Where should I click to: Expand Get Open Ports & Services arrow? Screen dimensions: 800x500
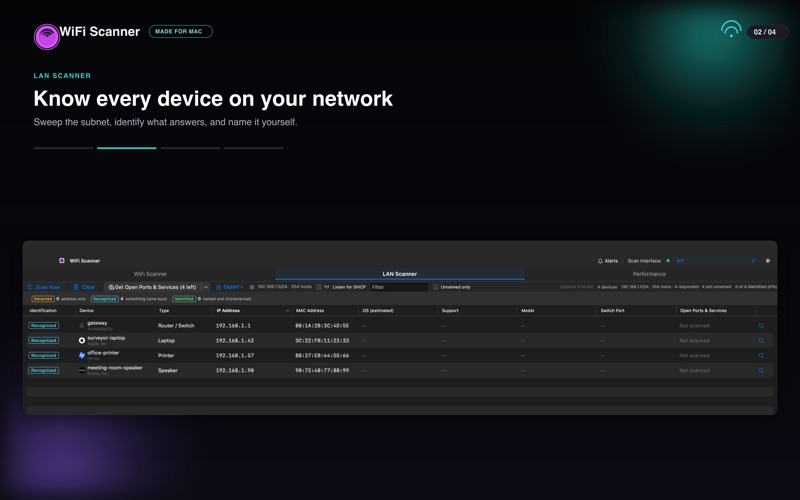(x=206, y=287)
